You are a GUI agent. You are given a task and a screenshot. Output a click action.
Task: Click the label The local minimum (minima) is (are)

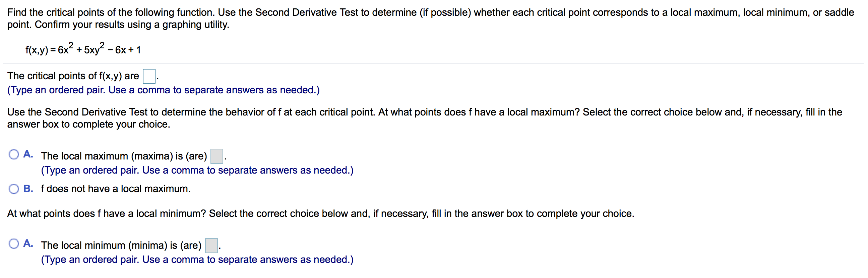click(x=121, y=245)
